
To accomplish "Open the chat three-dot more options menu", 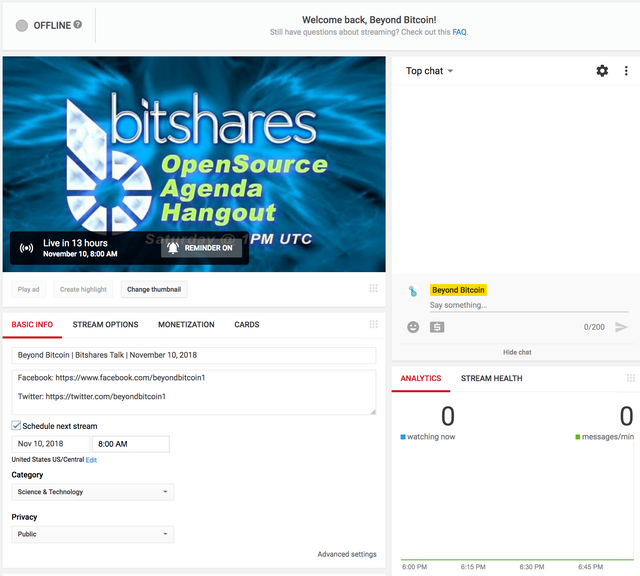I will point(626,71).
